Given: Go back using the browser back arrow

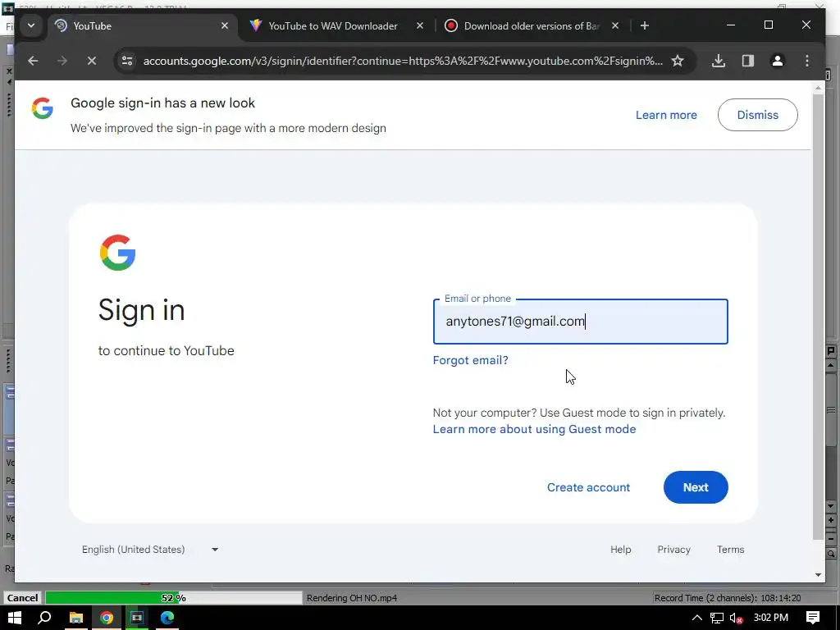Looking at the screenshot, I should click(x=33, y=61).
